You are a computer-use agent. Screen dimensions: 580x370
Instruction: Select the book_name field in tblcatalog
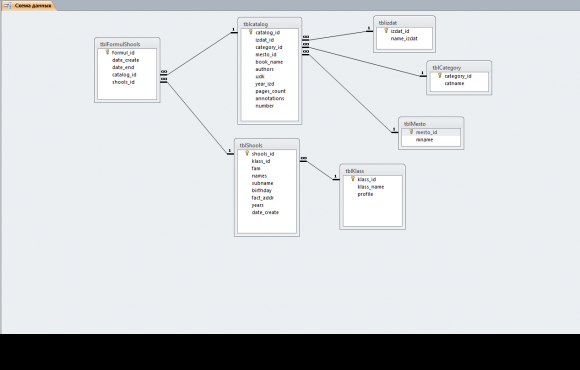[x=269, y=62]
